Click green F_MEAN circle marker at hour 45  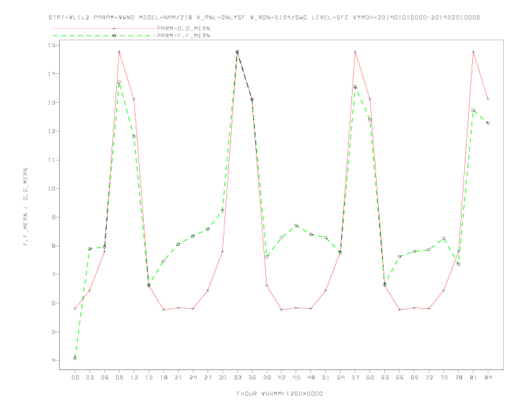(296, 225)
